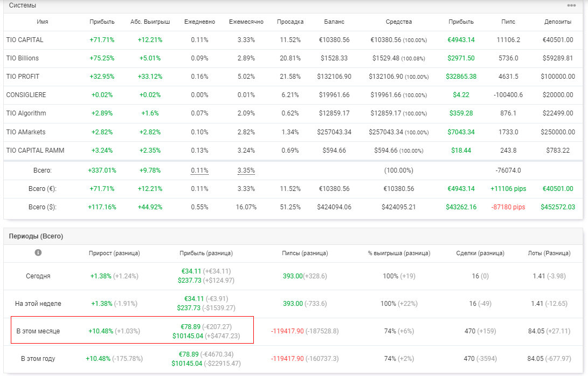Image resolution: width=588 pixels, height=376 pixels.
Task: Click the underlined 0.11% daily total
Action: point(199,170)
